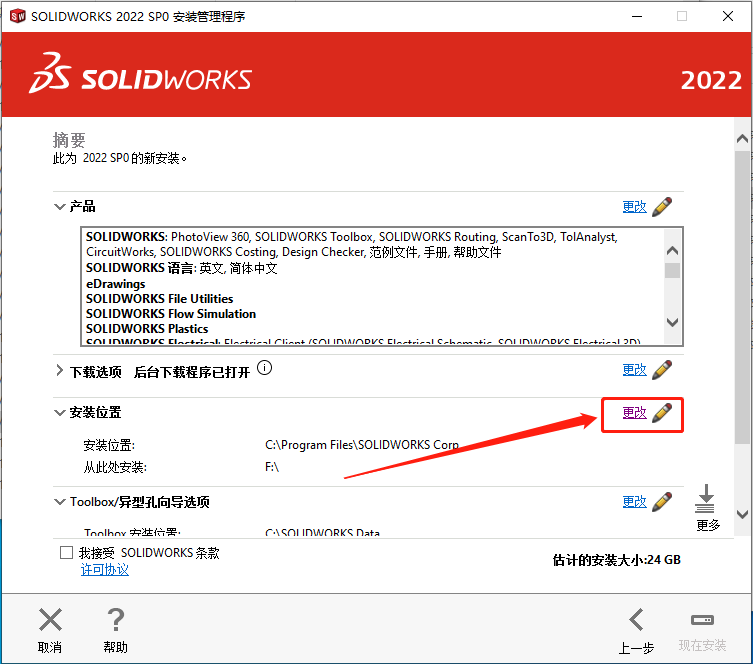The image size is (753, 664).
Task: Expand the 下载选项 section chevron
Action: 60,371
